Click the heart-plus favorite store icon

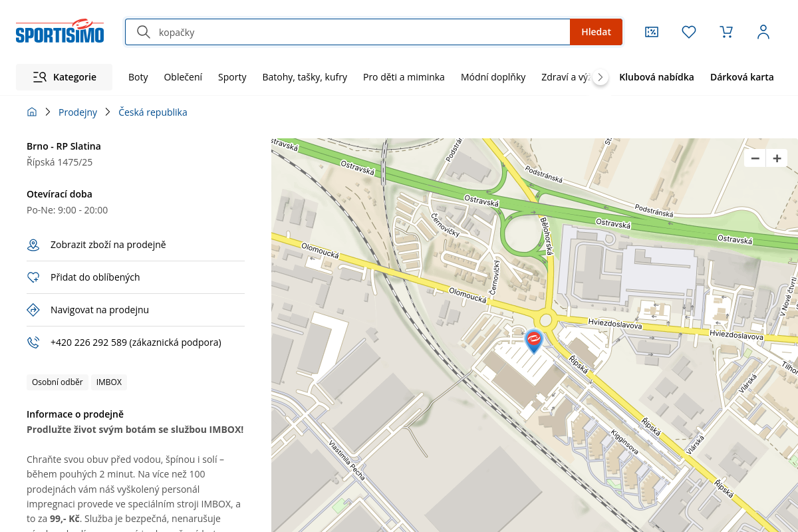pos(33,278)
